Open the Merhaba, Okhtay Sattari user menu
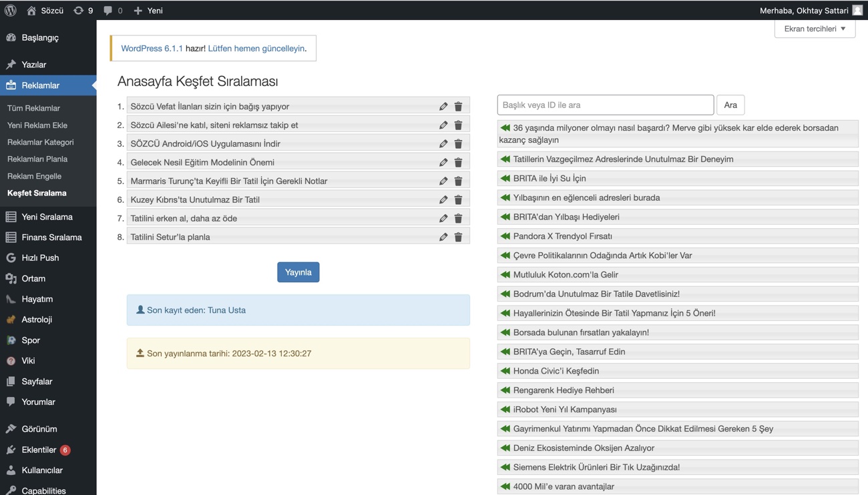This screenshot has width=868, height=495. [x=811, y=10]
